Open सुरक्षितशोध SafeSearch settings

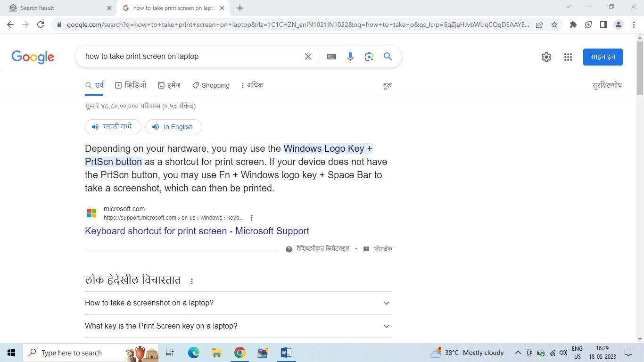(607, 85)
